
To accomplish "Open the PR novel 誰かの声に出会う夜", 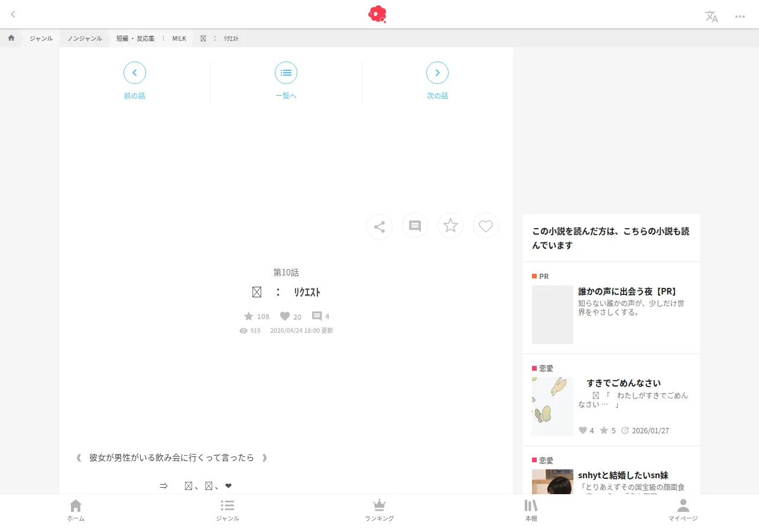I will tap(627, 291).
